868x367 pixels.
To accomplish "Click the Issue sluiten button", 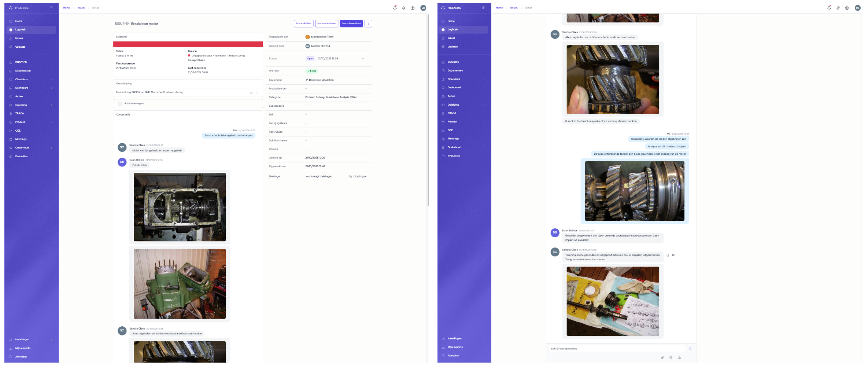I will click(x=303, y=23).
